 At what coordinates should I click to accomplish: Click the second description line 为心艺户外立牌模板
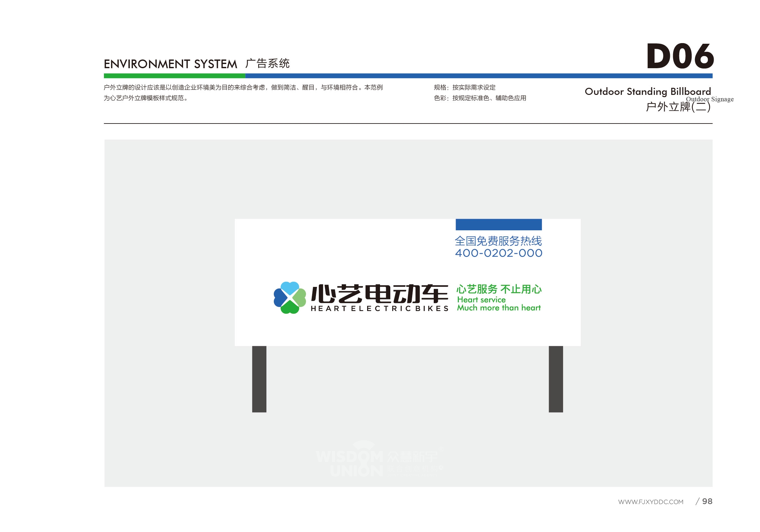tap(146, 98)
